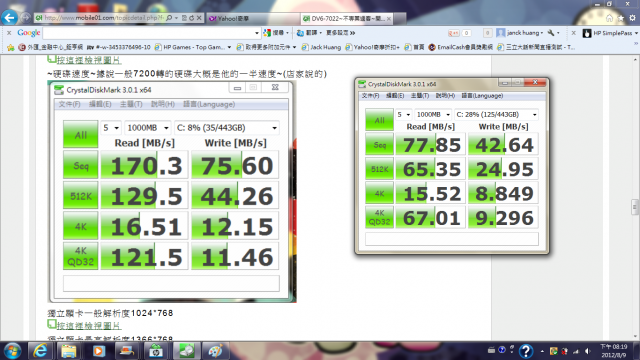The image size is (640, 360).
Task: Click the stop loading X in address bar
Action: (x=199, y=18)
